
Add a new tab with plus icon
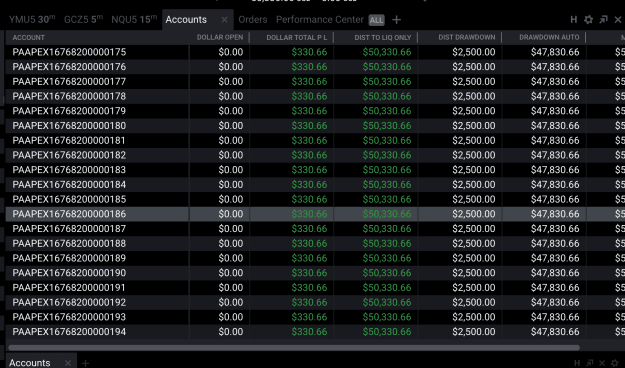point(396,20)
